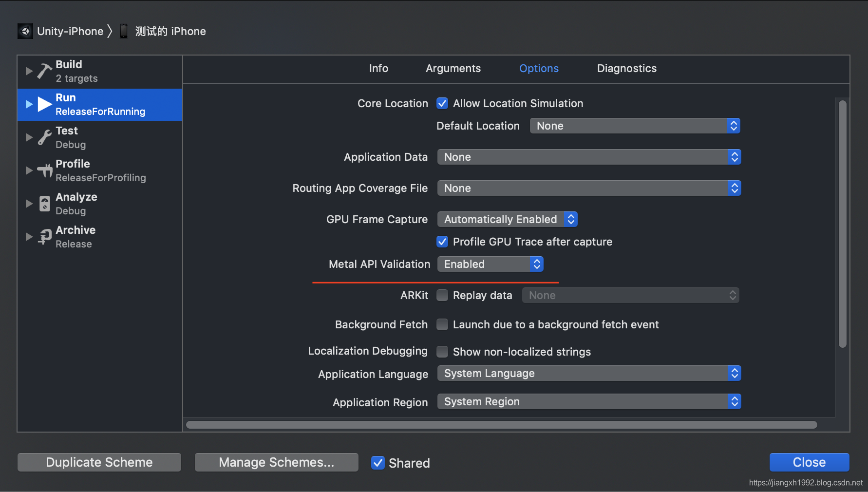Click the Archive icon
Screen dimensions: 868x492
(45, 237)
